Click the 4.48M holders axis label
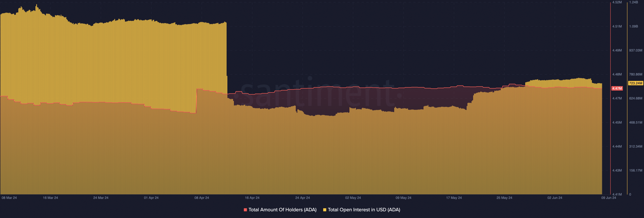Viewport: 644px width, 218px height. pyautogui.click(x=617, y=74)
